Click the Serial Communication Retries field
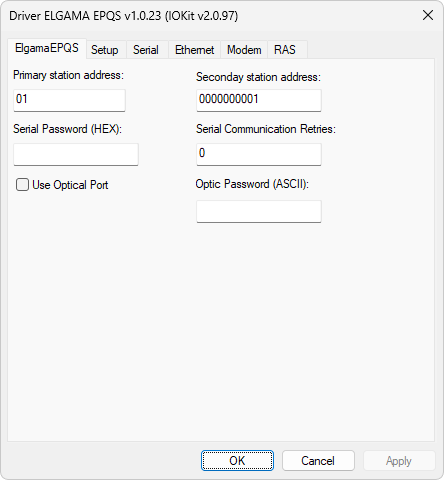The image size is (444, 480). tap(259, 154)
